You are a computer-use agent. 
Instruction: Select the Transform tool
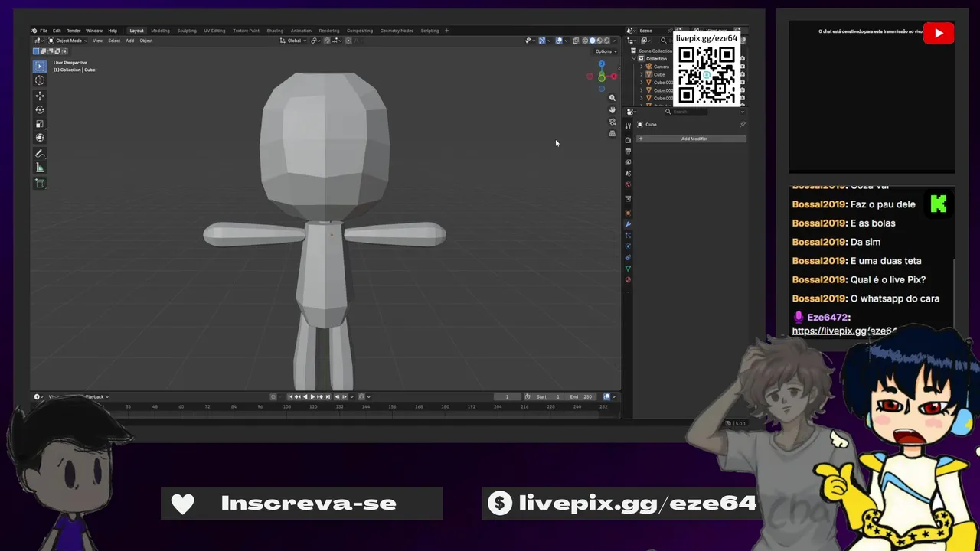(x=40, y=138)
